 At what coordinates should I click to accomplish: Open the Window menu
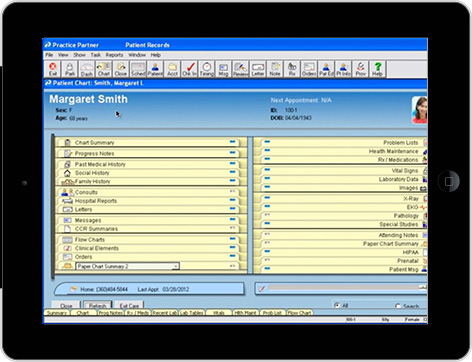coord(137,55)
